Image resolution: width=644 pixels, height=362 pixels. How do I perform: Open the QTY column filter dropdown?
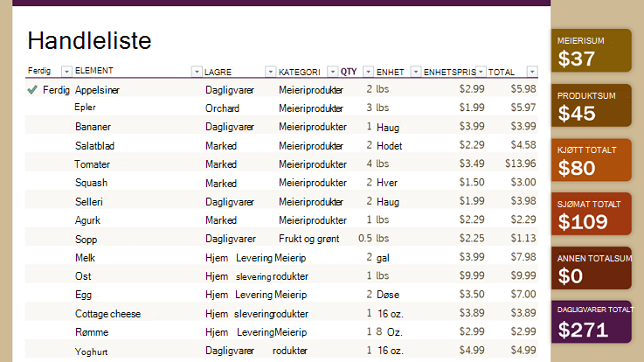369,72
